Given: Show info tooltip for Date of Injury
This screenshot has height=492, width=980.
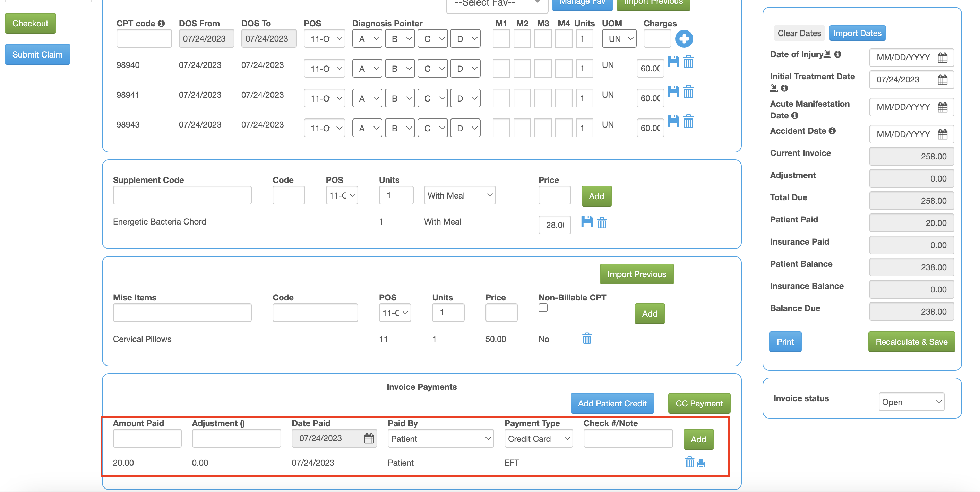Looking at the screenshot, I should point(837,54).
